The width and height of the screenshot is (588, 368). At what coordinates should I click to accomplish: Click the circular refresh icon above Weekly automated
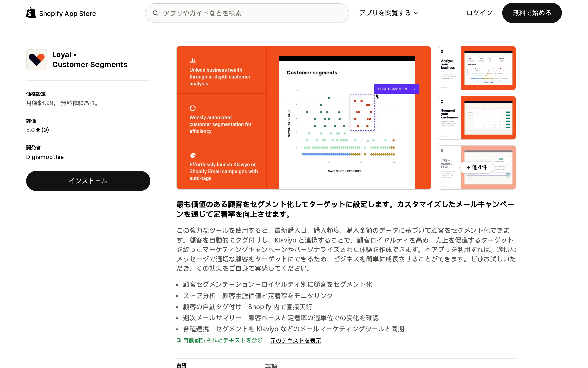click(x=193, y=108)
